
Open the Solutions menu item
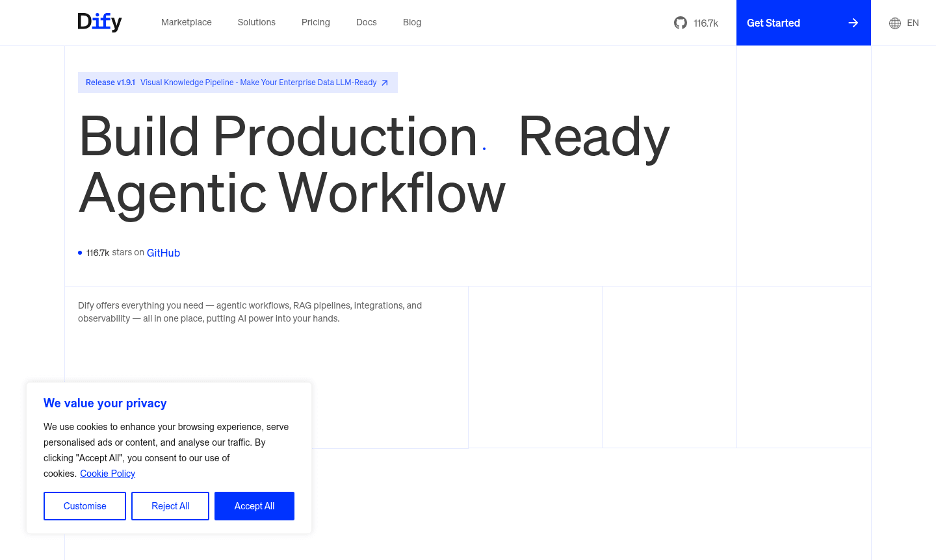point(256,22)
